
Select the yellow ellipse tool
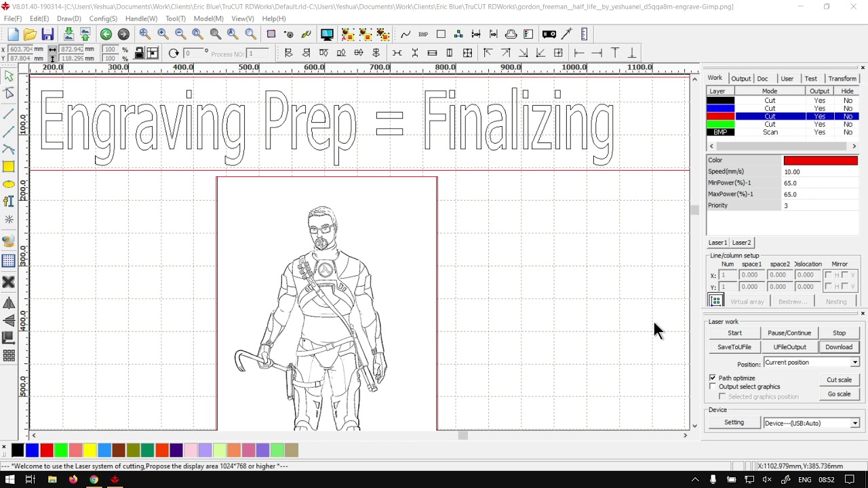(9, 184)
